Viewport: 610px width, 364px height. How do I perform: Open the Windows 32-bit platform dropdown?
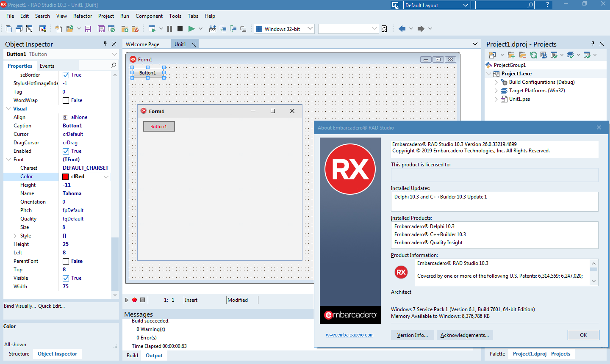pyautogui.click(x=310, y=29)
